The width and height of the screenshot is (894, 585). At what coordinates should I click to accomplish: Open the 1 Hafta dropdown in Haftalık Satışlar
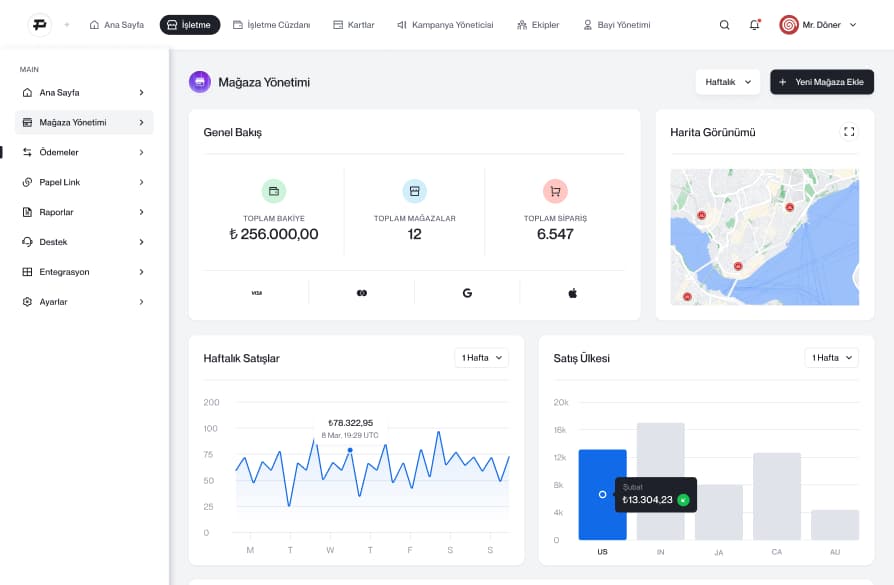click(x=481, y=357)
